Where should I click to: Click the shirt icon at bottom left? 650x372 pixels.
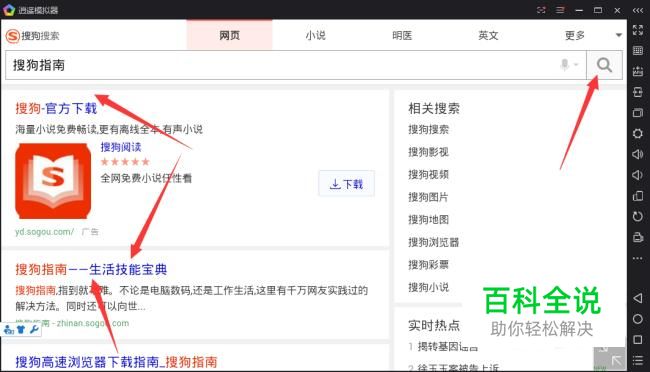coord(21,330)
